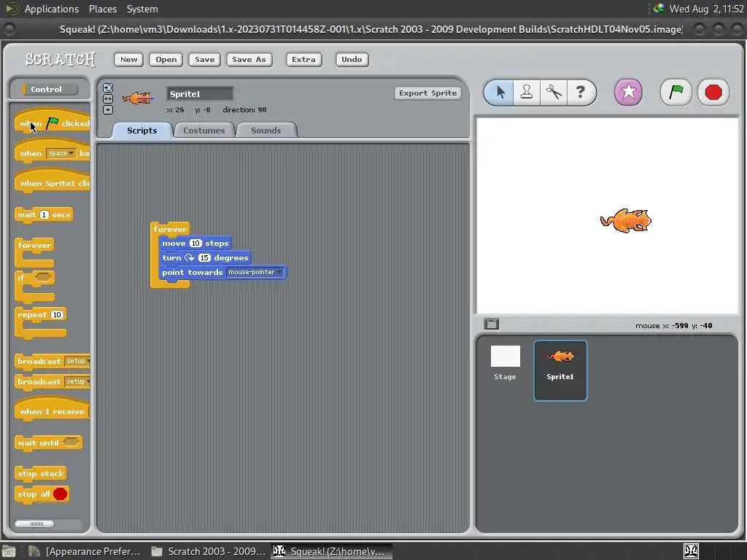Click the Extra button
Screen dimensions: 747x560
304,60
